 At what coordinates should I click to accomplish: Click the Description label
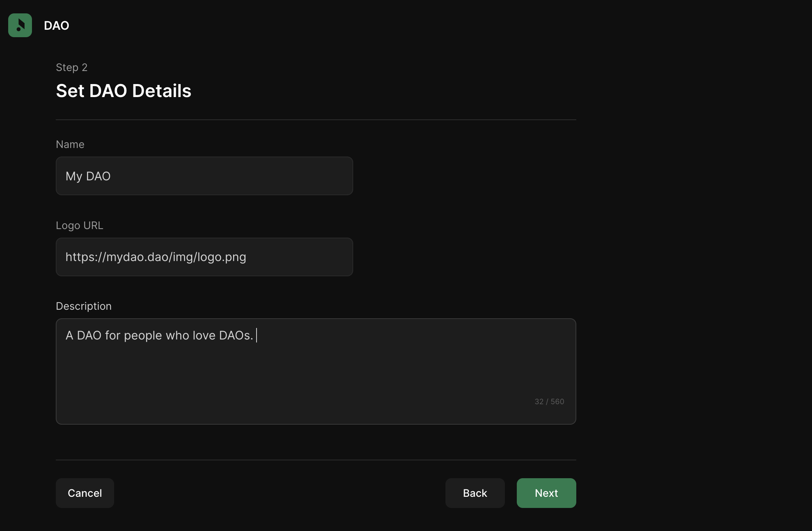(x=84, y=306)
